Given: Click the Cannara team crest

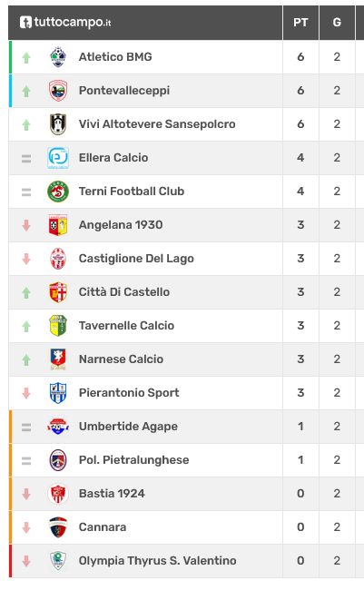Looking at the screenshot, I should 58,527.
